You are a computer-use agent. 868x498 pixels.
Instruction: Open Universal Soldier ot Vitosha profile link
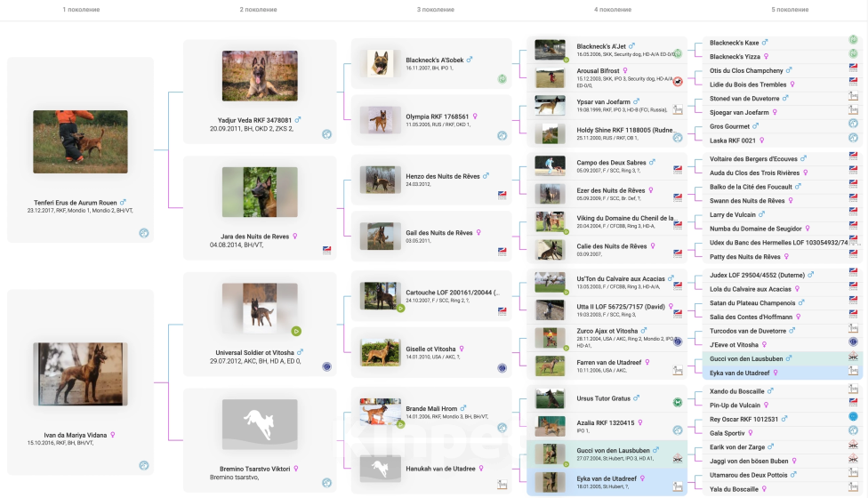click(x=254, y=352)
